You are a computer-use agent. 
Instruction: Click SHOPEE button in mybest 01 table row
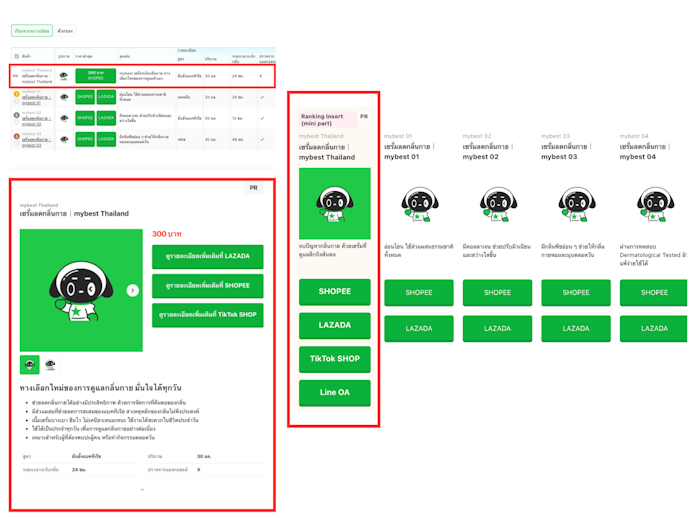click(85, 96)
